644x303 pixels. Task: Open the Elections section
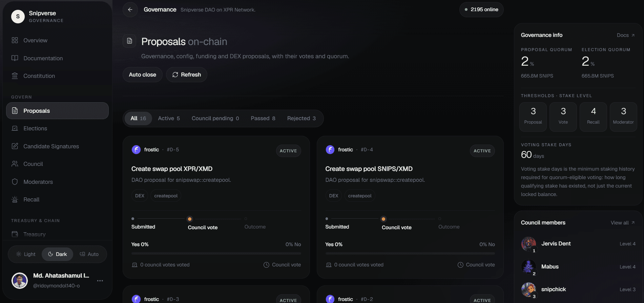57,128
